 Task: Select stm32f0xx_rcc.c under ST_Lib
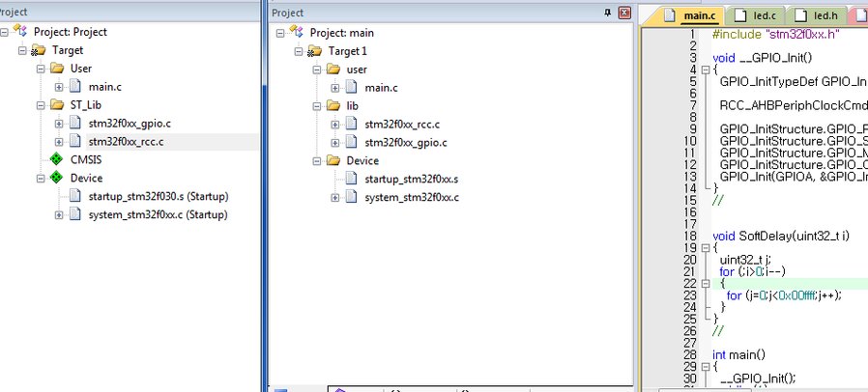pos(126,142)
